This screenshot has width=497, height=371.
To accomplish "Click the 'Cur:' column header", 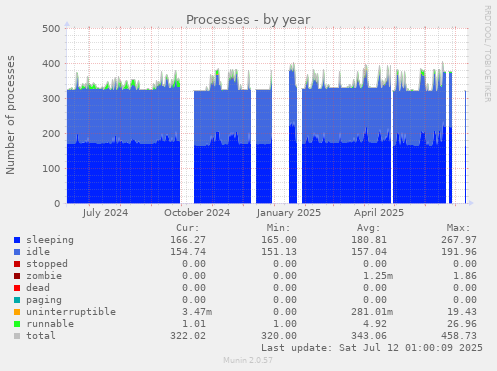I will (188, 228).
